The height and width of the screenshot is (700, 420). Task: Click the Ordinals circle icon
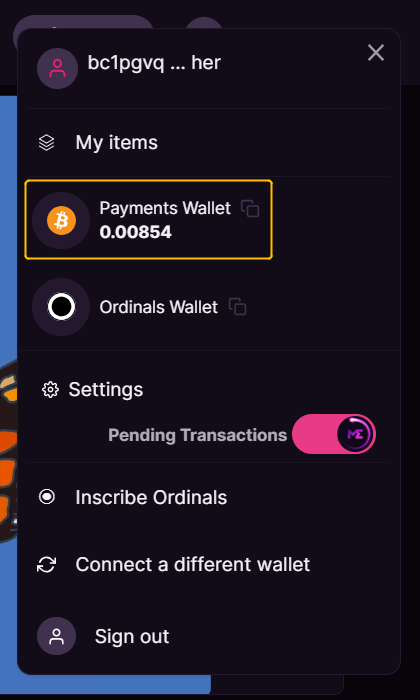click(x=61, y=307)
